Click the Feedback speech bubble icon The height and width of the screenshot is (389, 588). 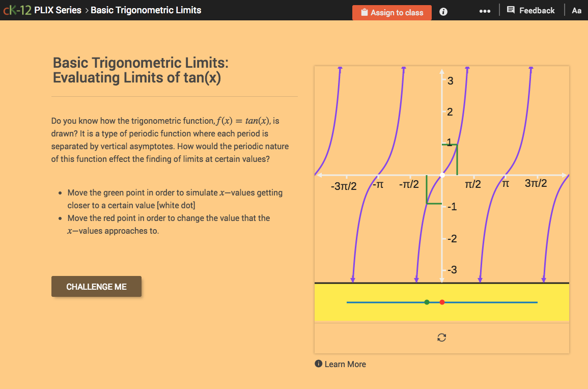point(510,10)
